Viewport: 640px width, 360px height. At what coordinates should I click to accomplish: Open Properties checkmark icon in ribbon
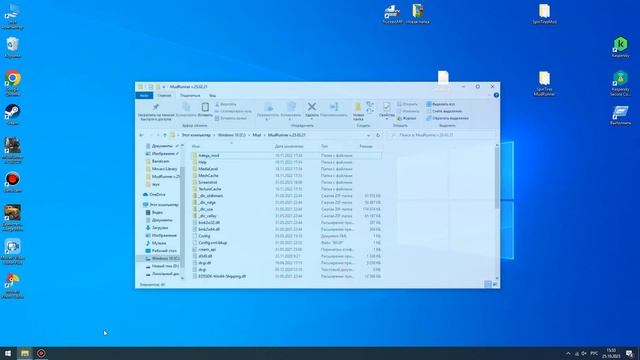click(x=386, y=107)
